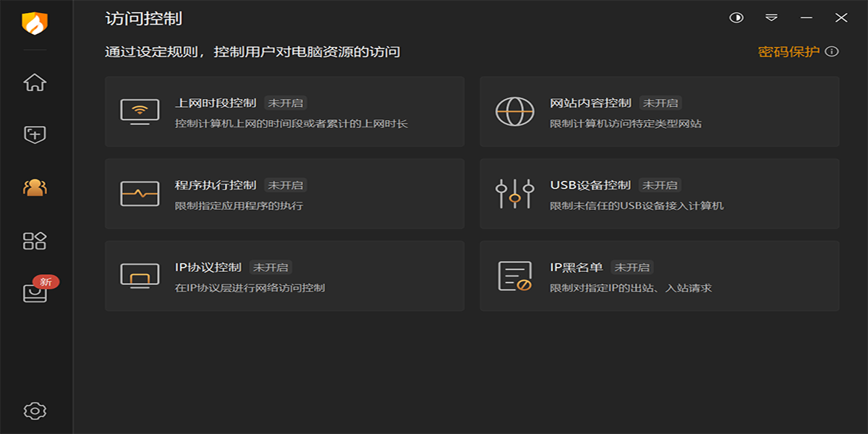Toggle 未开启 status of USB设备控制
The width and height of the screenshot is (868, 434).
pos(660,184)
